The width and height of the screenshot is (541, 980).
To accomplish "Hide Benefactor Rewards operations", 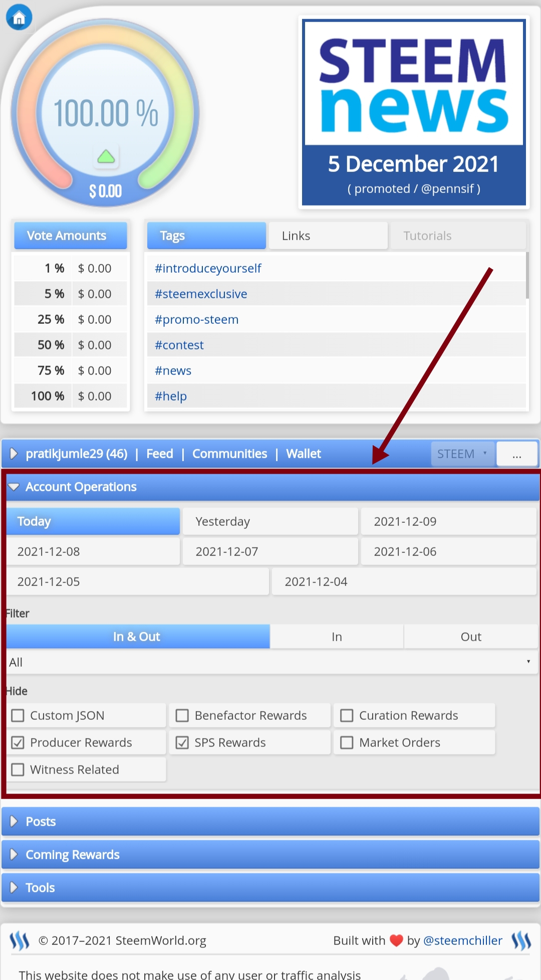I will (x=182, y=715).
